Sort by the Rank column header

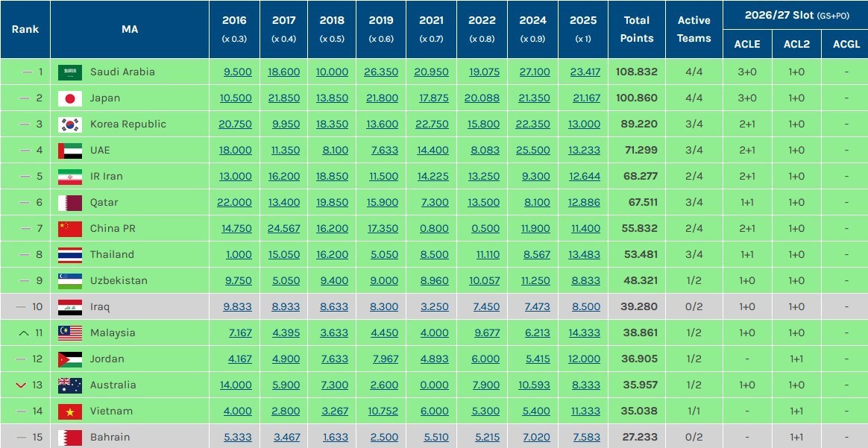[x=25, y=29]
